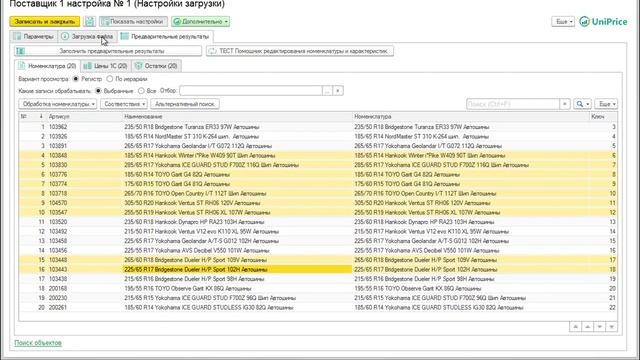Click the Артикул column header
This screenshot has width=640, height=360.
click(84, 116)
